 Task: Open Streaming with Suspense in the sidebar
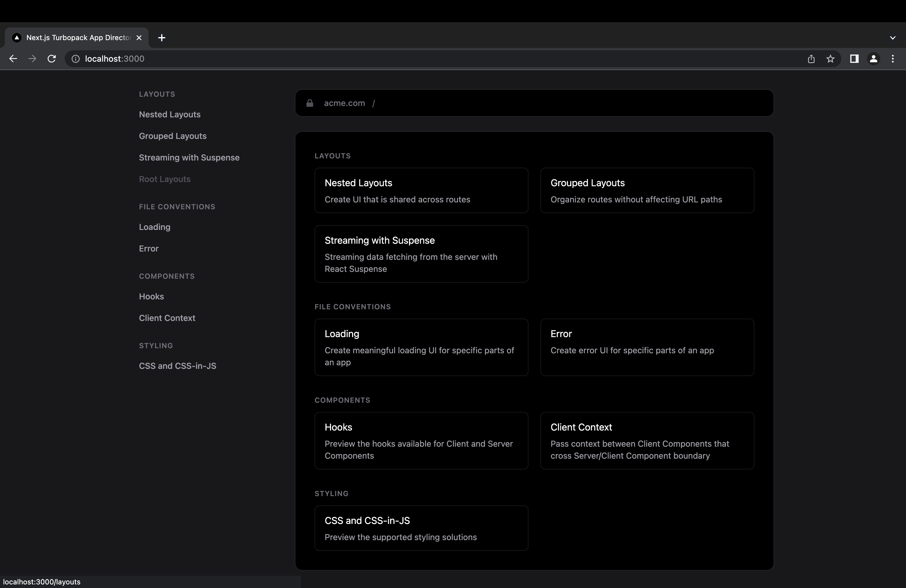[x=189, y=157]
